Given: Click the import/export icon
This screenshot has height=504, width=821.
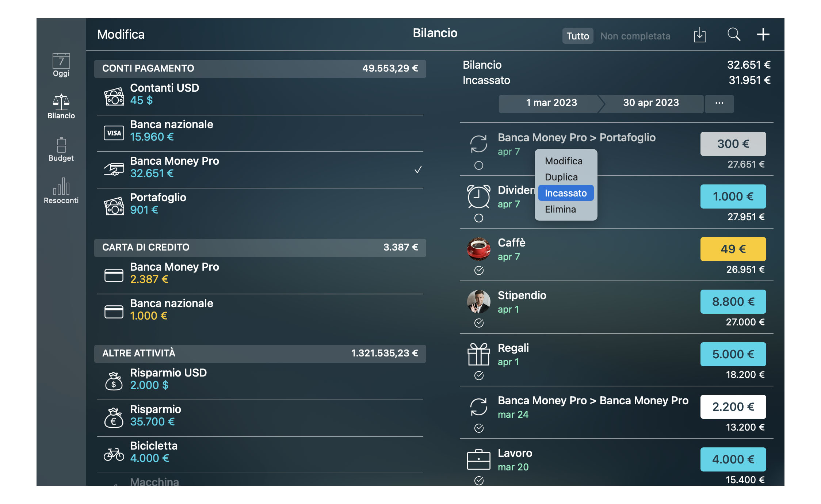Looking at the screenshot, I should 700,35.
